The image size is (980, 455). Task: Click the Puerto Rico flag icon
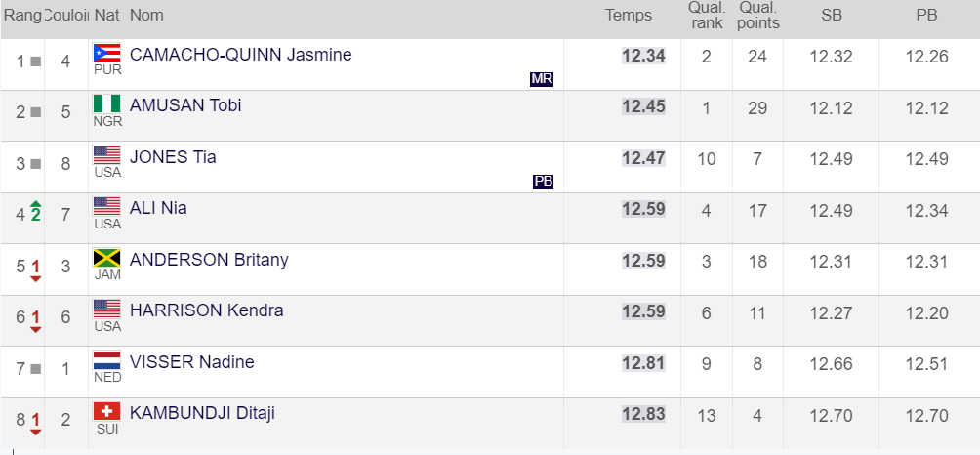tap(106, 53)
